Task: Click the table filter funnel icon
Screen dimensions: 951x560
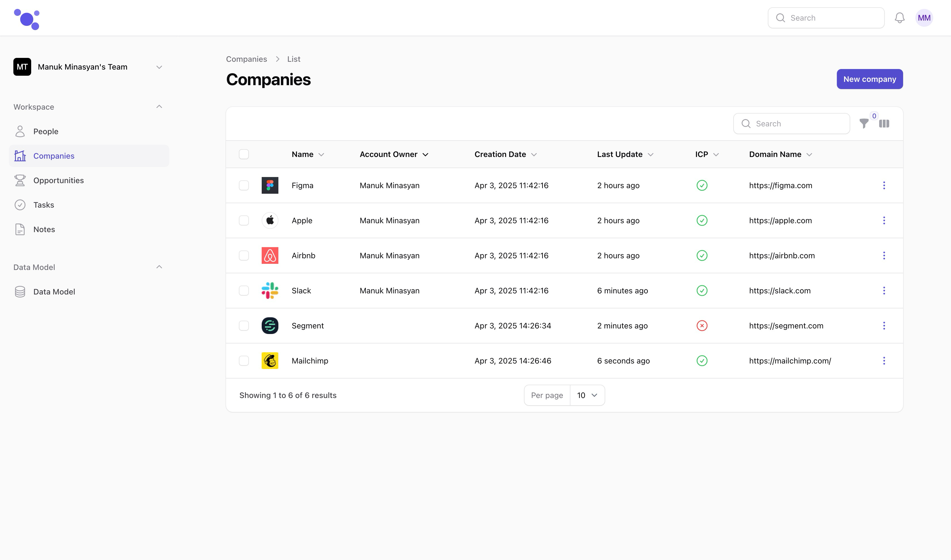Action: pos(864,124)
